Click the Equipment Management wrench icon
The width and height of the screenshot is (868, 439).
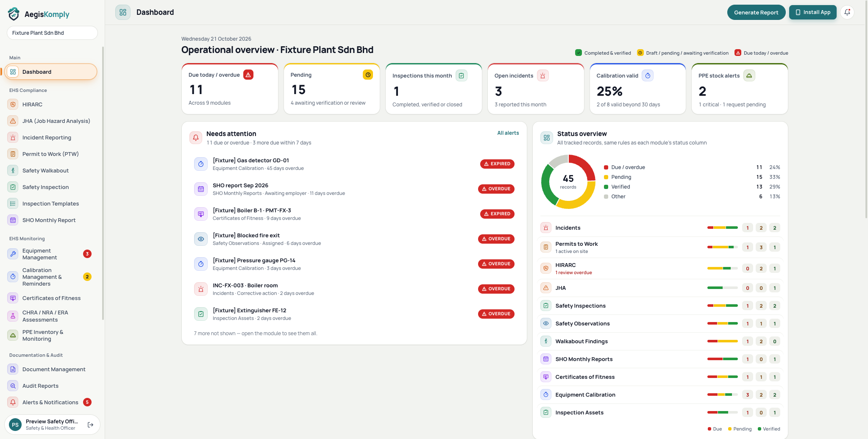pos(13,254)
